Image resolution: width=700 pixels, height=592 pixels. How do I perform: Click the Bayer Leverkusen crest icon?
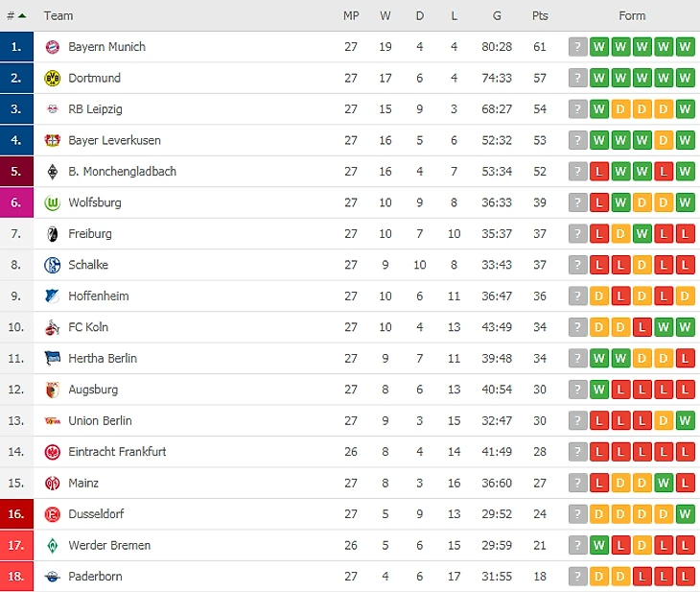point(53,140)
